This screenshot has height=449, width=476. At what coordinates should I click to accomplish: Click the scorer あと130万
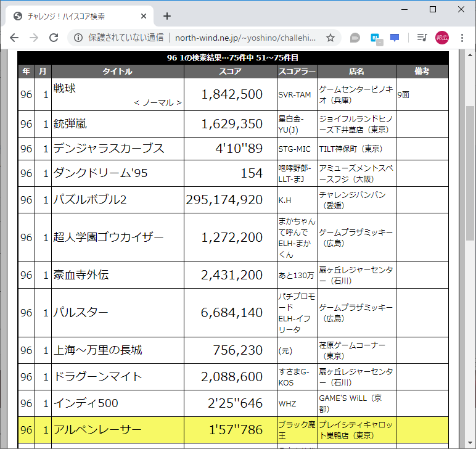click(296, 275)
